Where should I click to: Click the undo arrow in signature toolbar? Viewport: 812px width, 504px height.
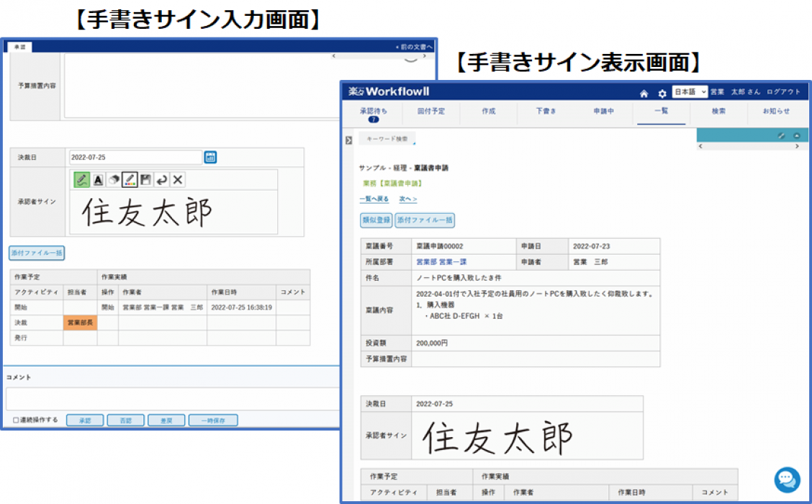click(161, 180)
